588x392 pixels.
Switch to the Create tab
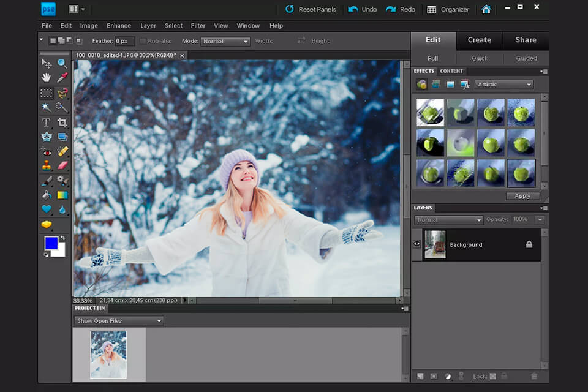tap(479, 40)
